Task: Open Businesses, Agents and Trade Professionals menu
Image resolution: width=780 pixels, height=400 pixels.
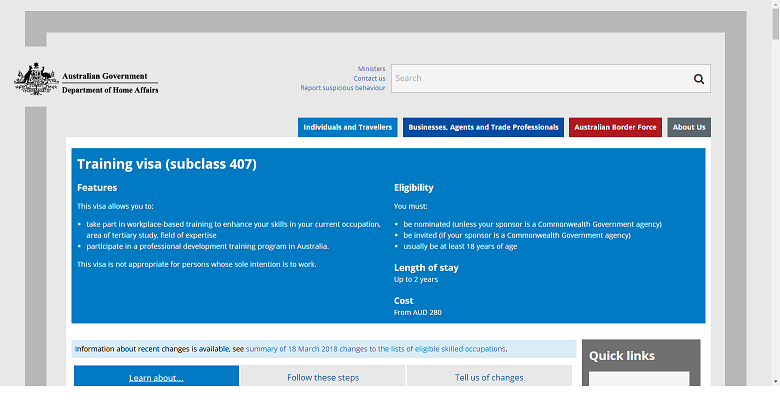Action: pyautogui.click(x=483, y=127)
